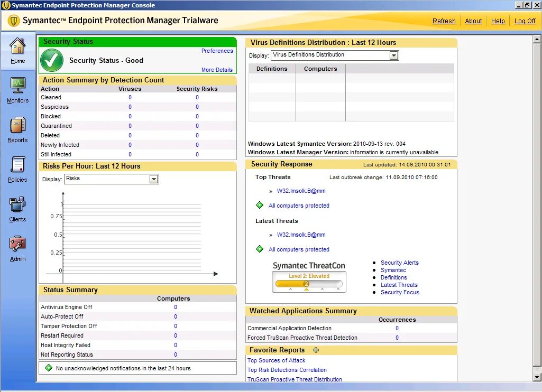Viewport: 542px width, 392px height.
Task: Click All computers protected under Top Threats
Action: click(299, 206)
